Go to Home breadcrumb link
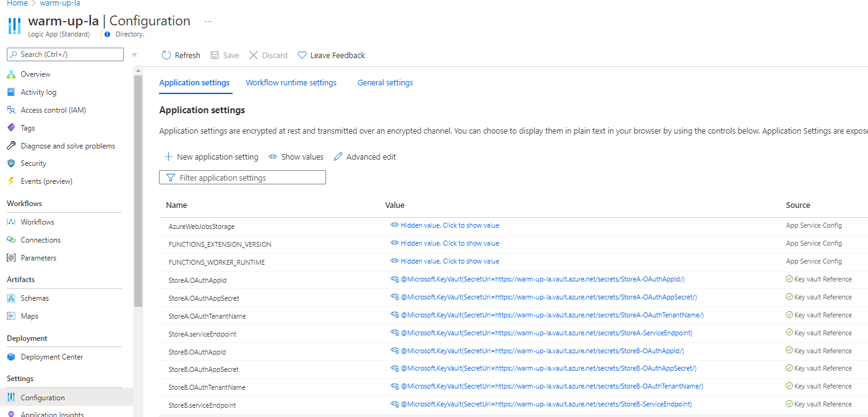The width and height of the screenshot is (868, 417). tap(17, 3)
